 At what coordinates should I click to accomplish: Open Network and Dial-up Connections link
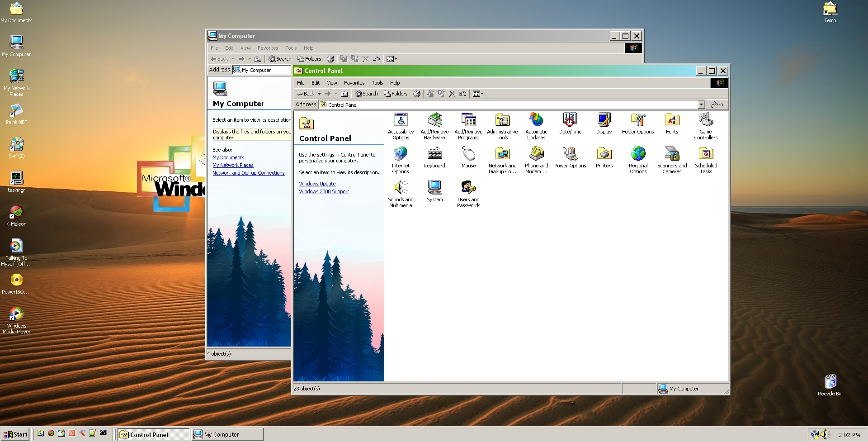click(249, 173)
